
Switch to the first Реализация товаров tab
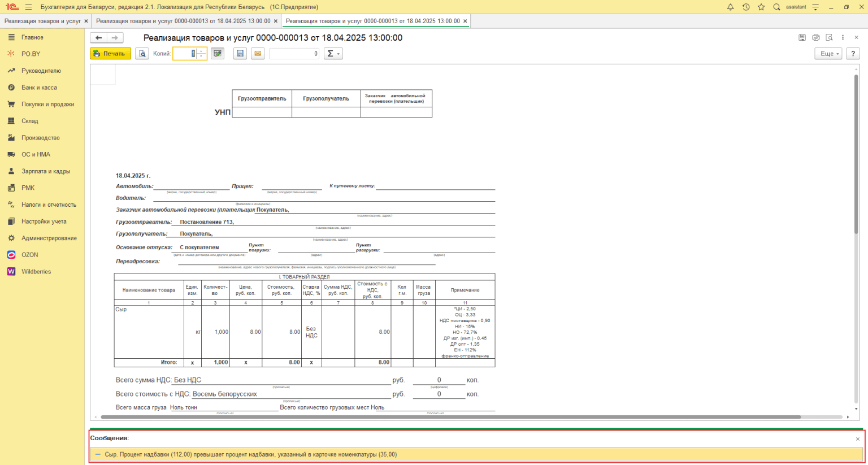pos(42,21)
